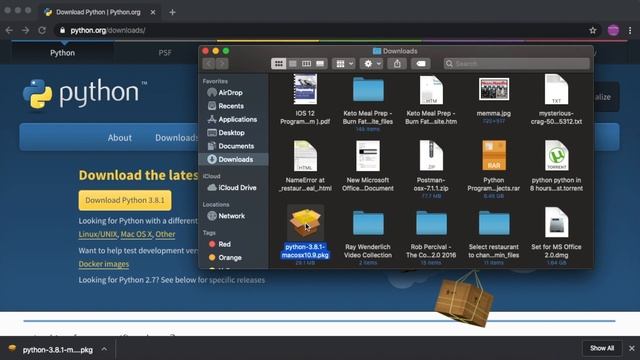Open the Downloads menu on python.org
Viewport: 640px width, 360px height.
[x=176, y=138]
